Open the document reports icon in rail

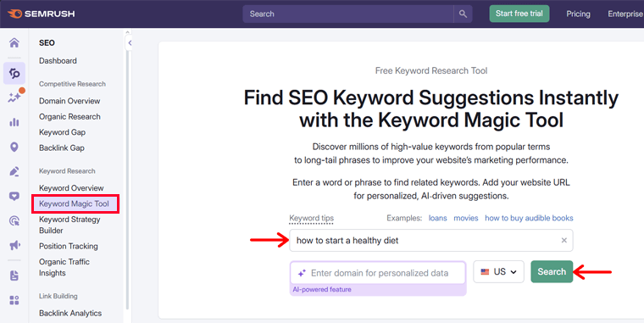click(x=14, y=276)
